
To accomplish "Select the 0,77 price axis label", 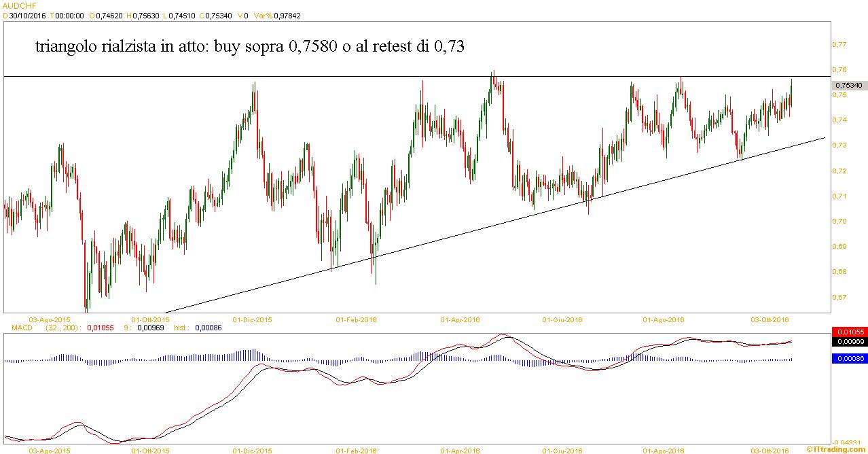I will 838,45.
